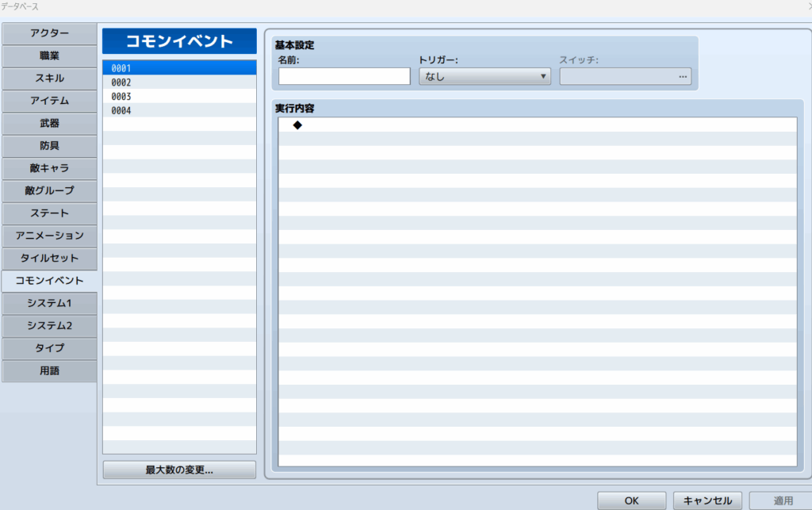Select the アイテム tab

pos(49,101)
